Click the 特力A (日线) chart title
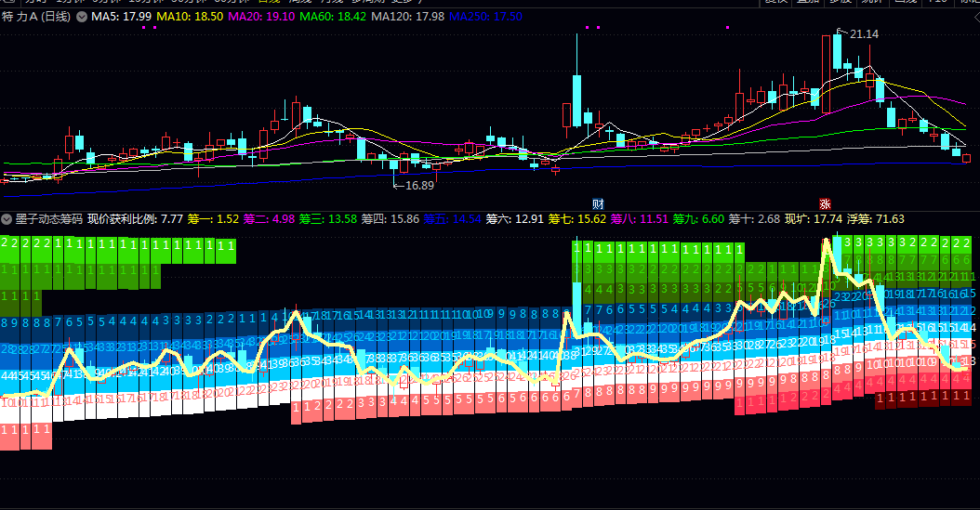Screen dimensions: 980x510 point(36,16)
